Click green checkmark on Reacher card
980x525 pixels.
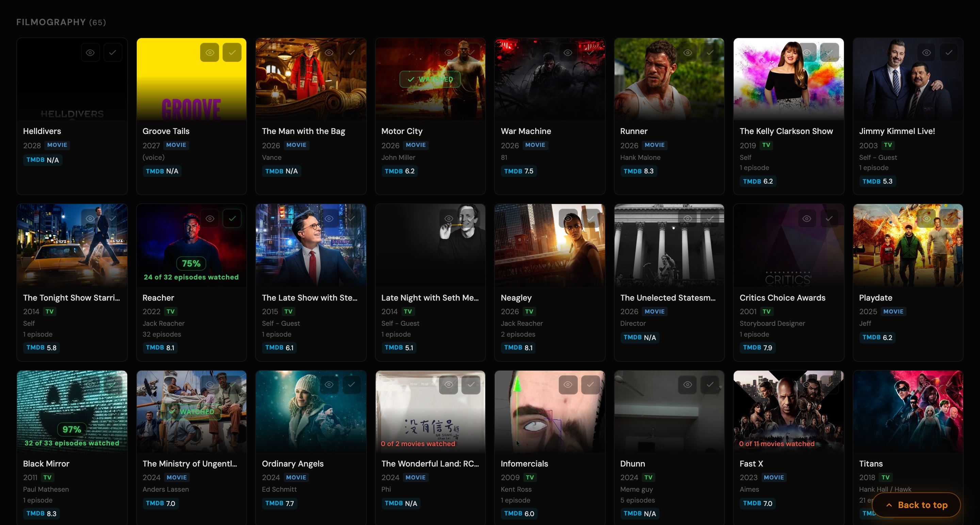[x=232, y=219]
